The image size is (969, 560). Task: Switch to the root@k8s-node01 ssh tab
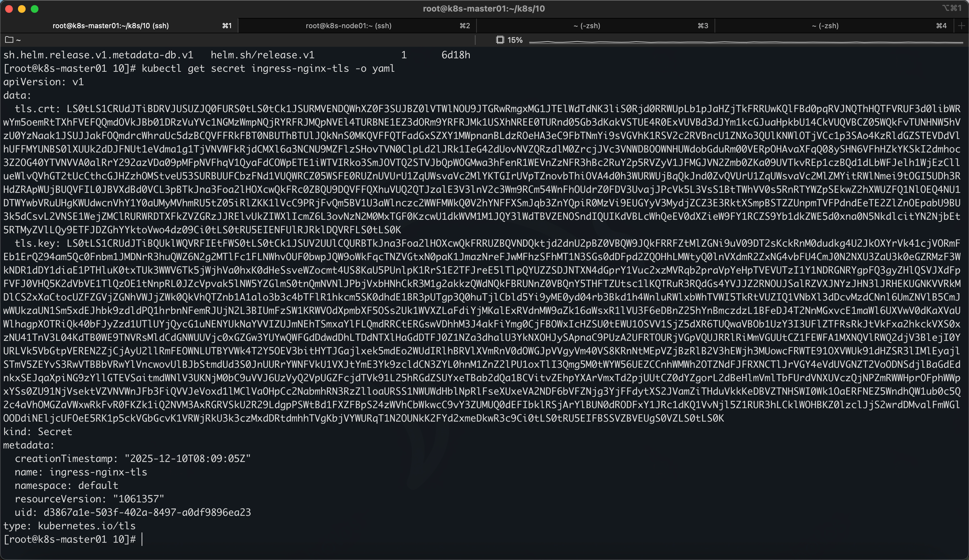point(348,26)
